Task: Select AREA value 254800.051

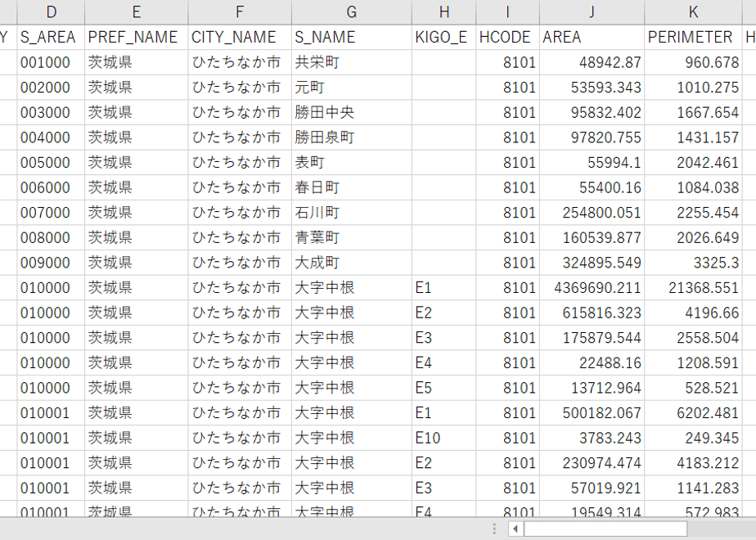Action: (592, 213)
